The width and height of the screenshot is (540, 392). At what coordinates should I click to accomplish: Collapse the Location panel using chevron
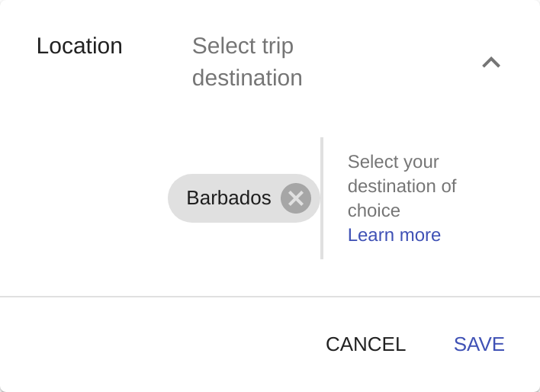point(491,63)
